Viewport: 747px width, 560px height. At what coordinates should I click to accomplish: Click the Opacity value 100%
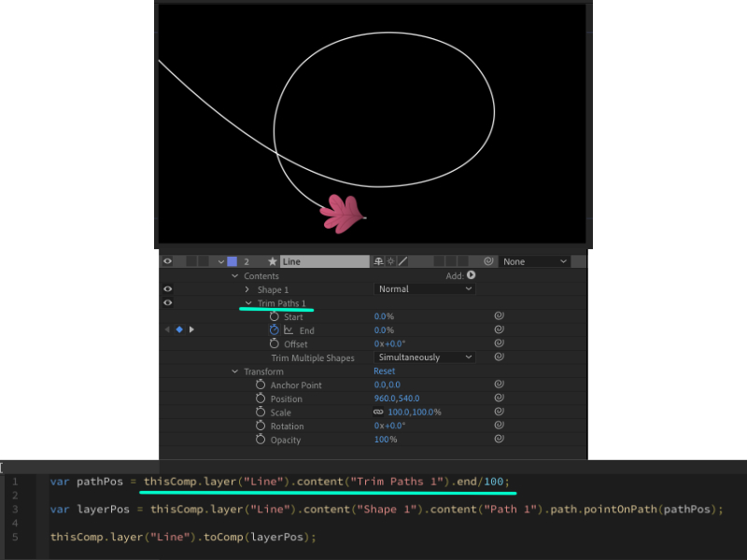[386, 440]
